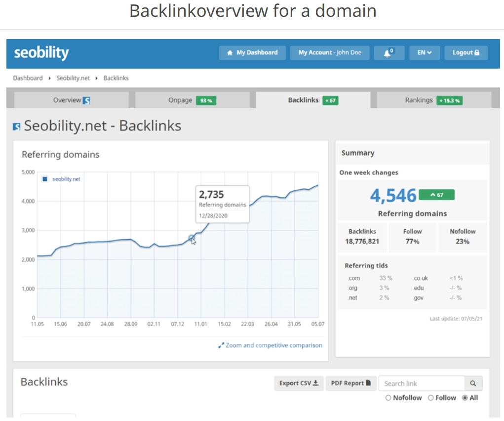This screenshot has width=504, height=421.
Task: Select the All radio button
Action: click(x=465, y=398)
